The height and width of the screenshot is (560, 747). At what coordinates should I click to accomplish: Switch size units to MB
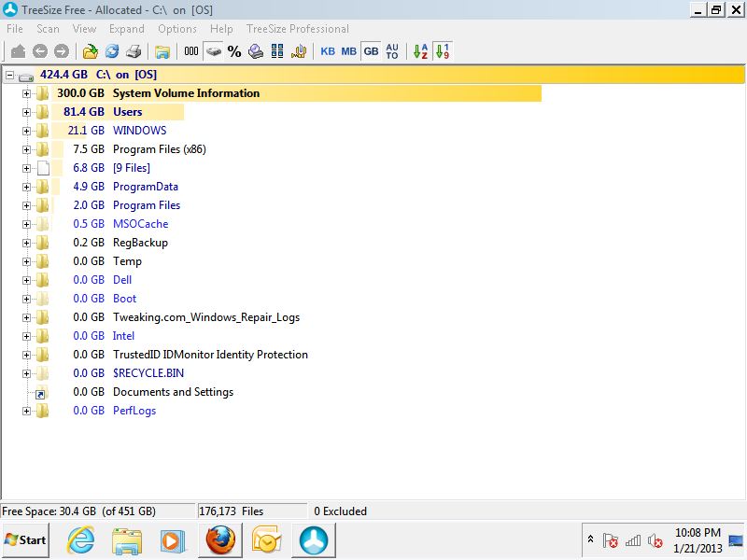tap(348, 51)
